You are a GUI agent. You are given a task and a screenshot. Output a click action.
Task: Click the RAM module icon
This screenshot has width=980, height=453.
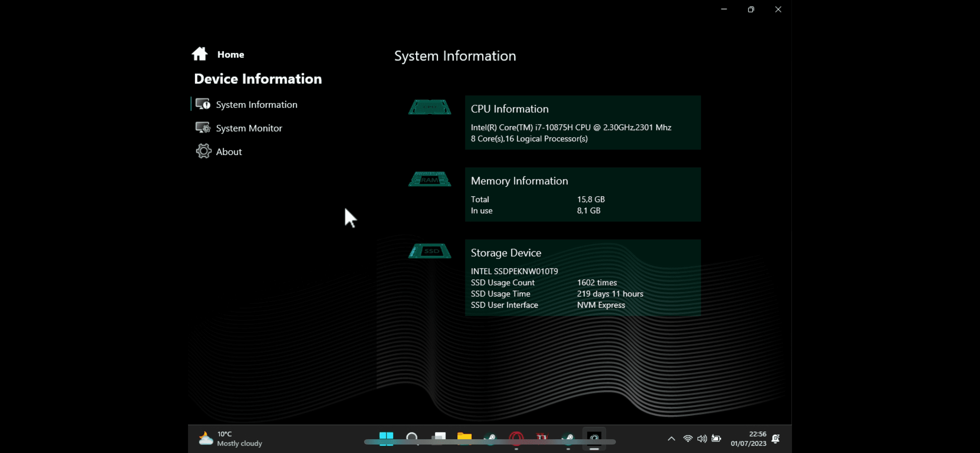(x=430, y=179)
